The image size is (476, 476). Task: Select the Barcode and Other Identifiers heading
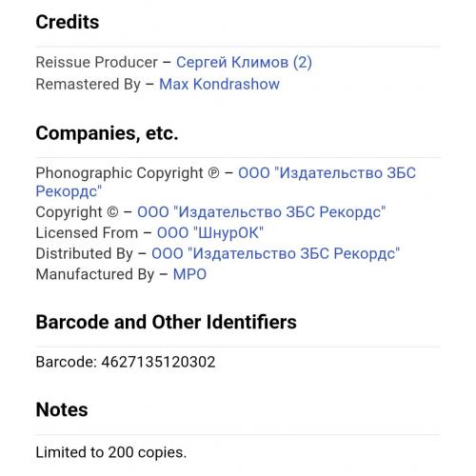(167, 322)
